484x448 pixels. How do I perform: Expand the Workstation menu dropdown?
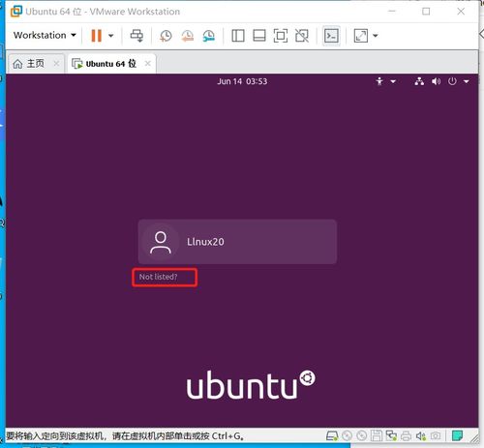[45, 35]
